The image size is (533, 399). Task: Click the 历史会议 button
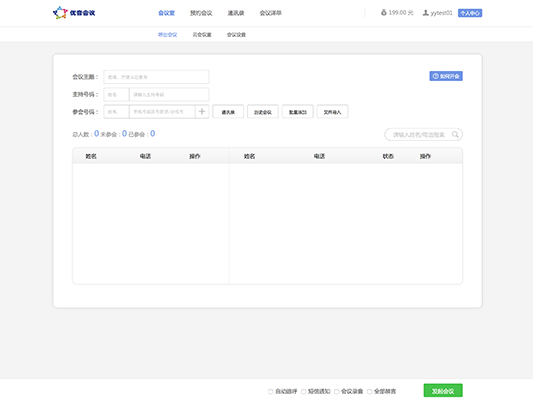(263, 112)
